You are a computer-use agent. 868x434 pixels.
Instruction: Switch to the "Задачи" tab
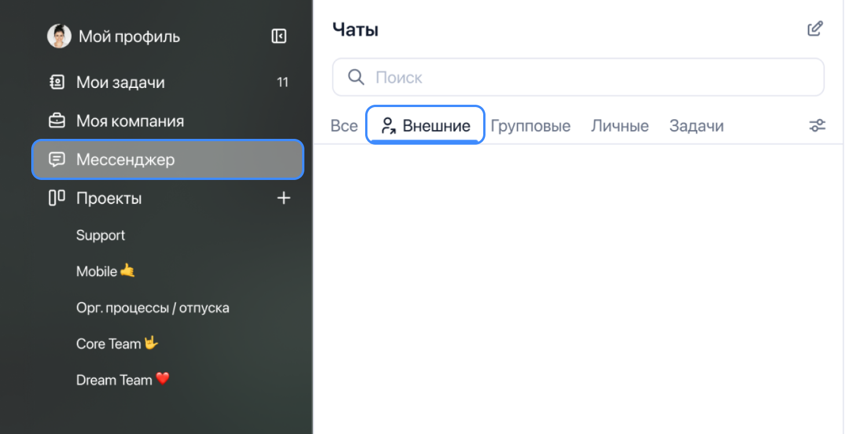coord(697,126)
